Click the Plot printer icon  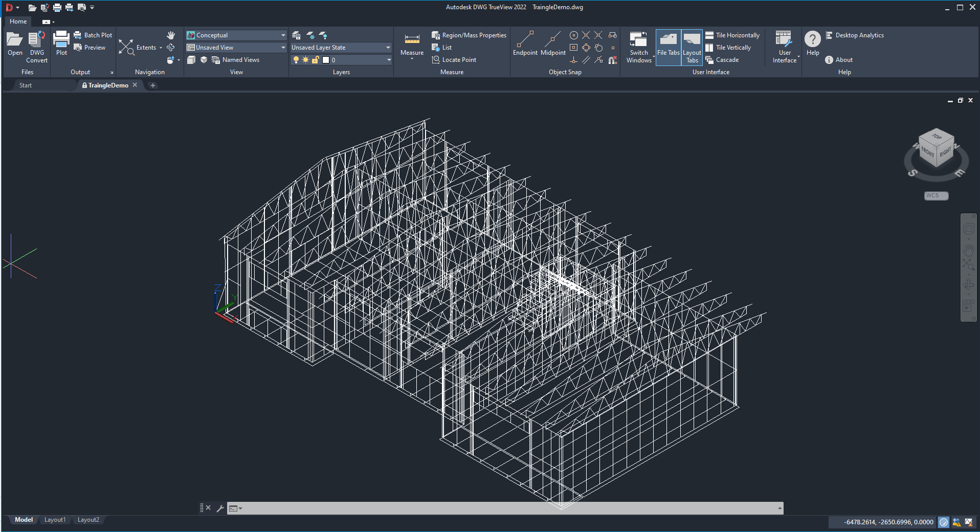tap(61, 40)
